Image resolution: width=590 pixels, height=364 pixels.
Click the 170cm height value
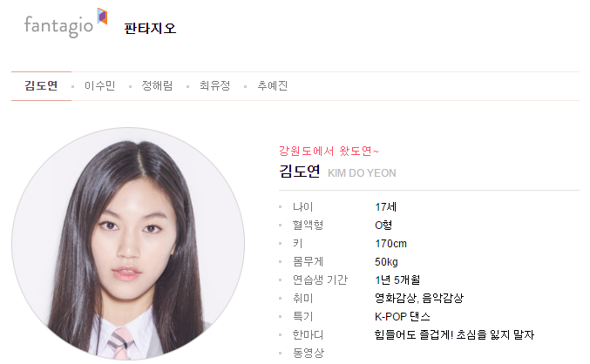pos(391,244)
